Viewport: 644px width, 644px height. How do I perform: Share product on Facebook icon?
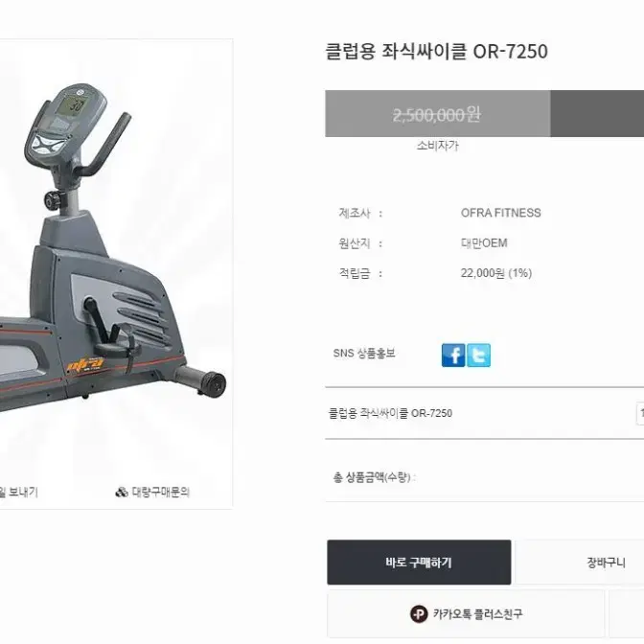point(453,356)
